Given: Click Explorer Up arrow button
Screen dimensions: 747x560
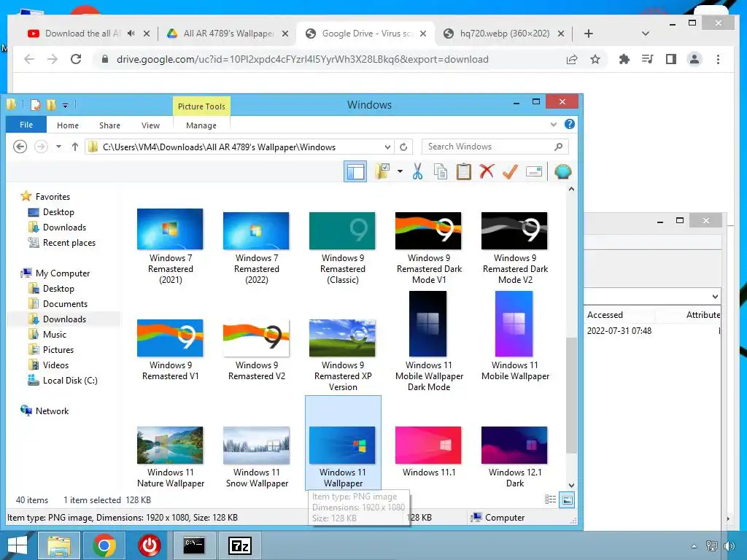Looking at the screenshot, I should 75,147.
